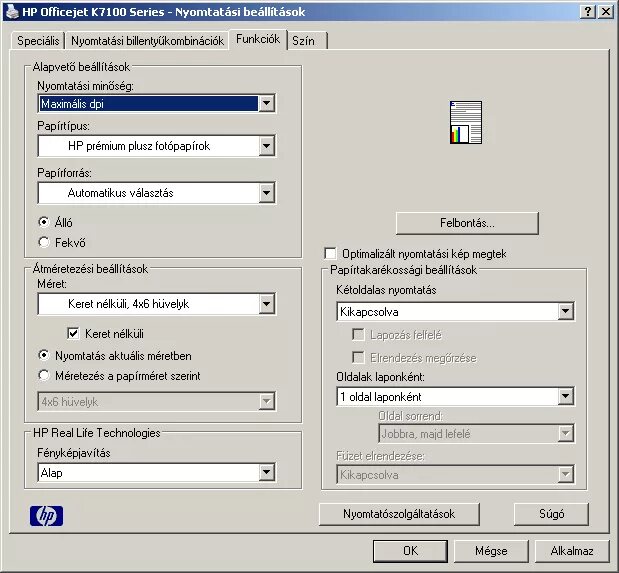Select Méretezés a papírméret szerint option
619x573 pixels.
click(44, 375)
